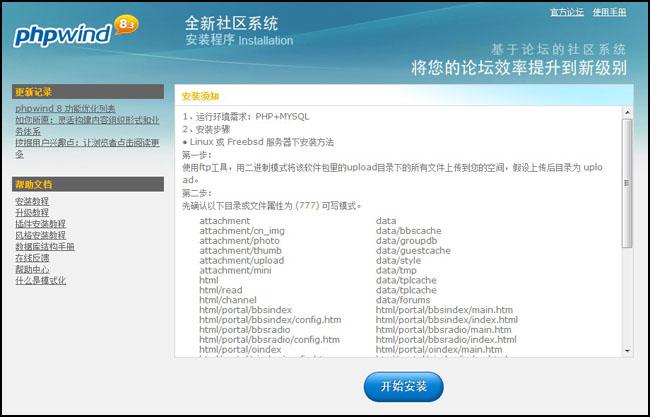Click the 安装程序 Installation subtitle

(239, 41)
